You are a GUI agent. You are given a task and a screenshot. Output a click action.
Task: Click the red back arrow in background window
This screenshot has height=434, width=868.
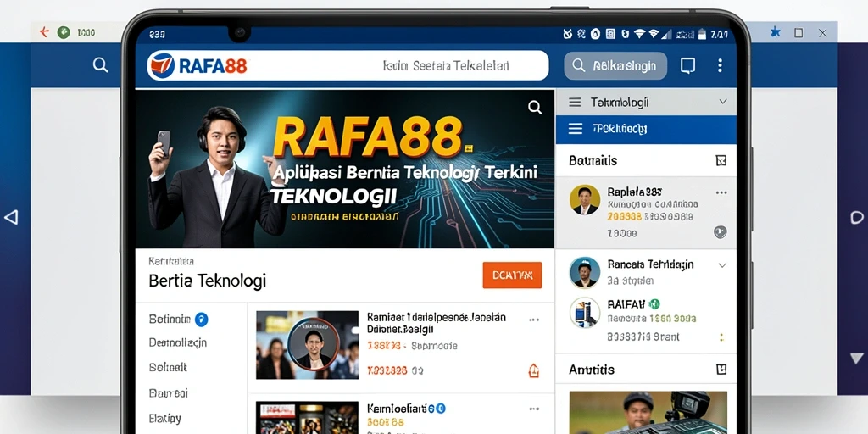click(44, 32)
